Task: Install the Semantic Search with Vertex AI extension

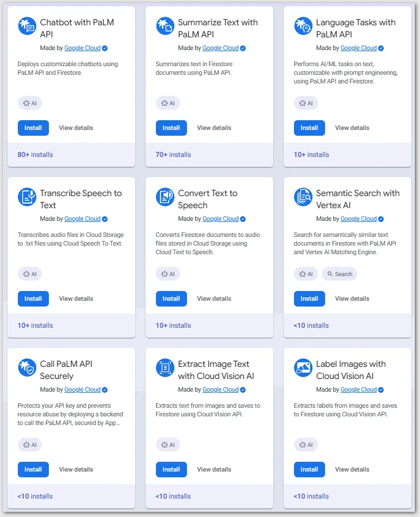Action: pyautogui.click(x=310, y=298)
